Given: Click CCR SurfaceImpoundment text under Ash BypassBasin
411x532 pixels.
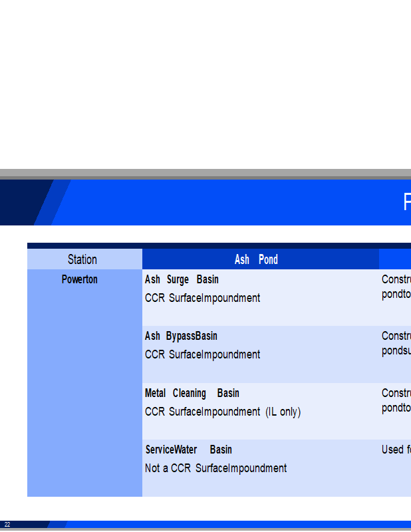Looking at the screenshot, I should (202, 354).
